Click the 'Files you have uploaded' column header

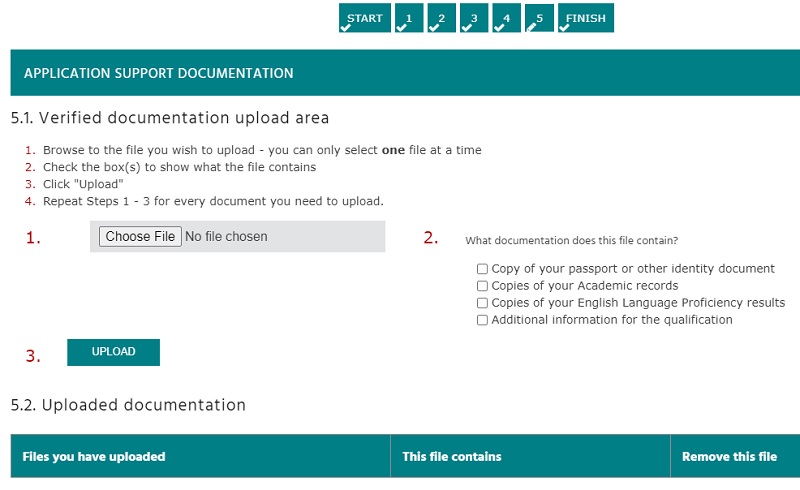tap(94, 457)
